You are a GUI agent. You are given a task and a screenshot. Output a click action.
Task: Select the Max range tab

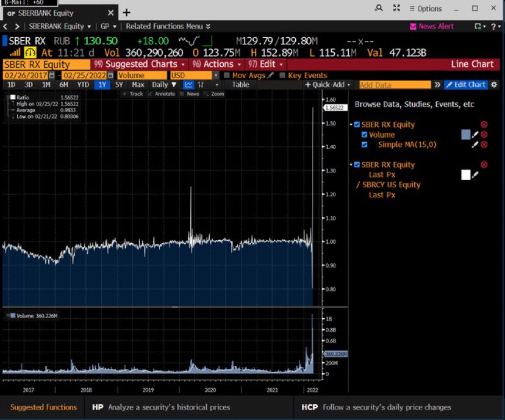point(138,85)
